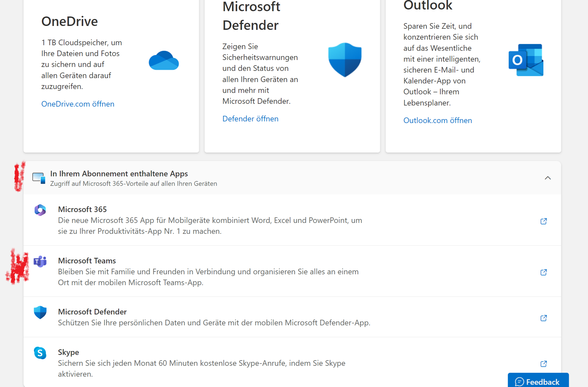
Task: Click the Microsoft 365 app icon in list
Action: tap(40, 210)
